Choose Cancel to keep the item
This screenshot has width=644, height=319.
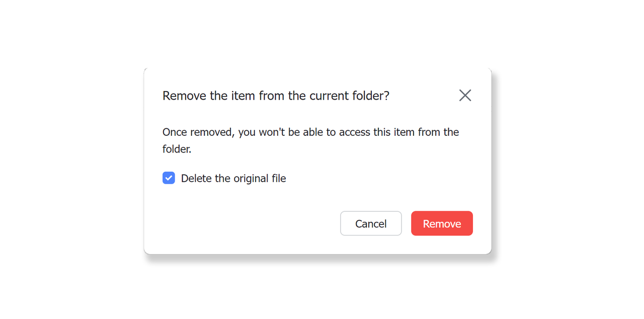coord(371,223)
